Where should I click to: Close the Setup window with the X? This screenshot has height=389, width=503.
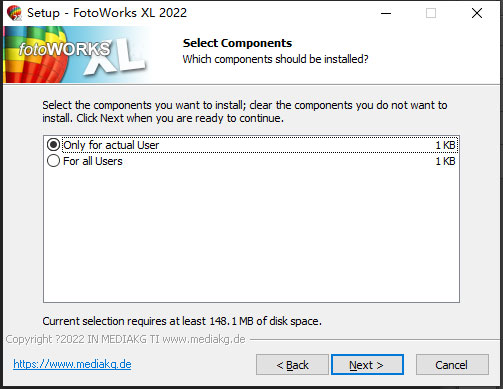click(477, 13)
